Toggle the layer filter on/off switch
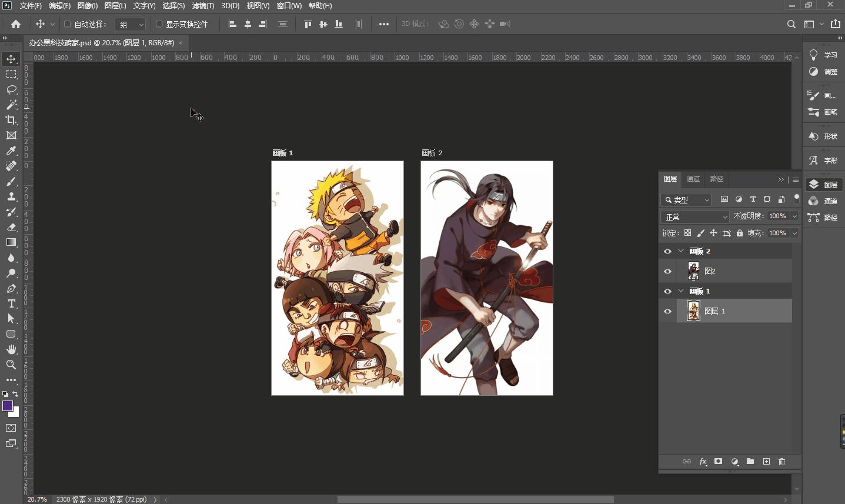The height and width of the screenshot is (504, 845). pos(797,199)
